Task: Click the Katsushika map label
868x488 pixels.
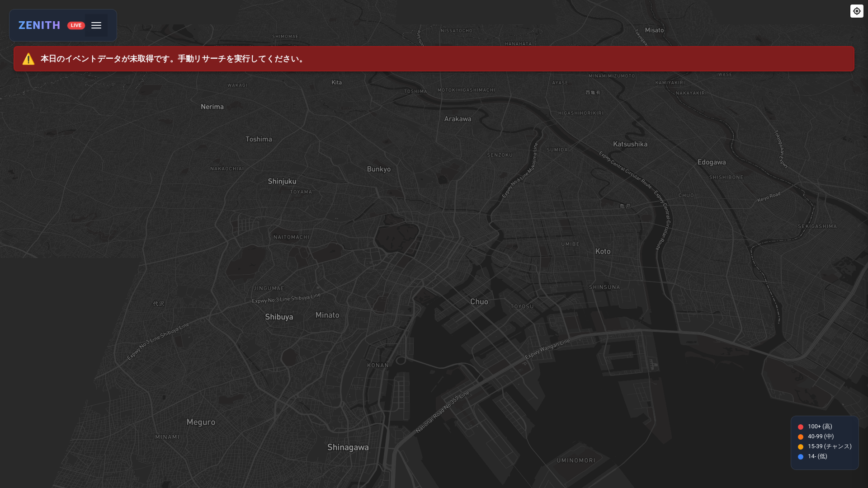Action: [630, 144]
